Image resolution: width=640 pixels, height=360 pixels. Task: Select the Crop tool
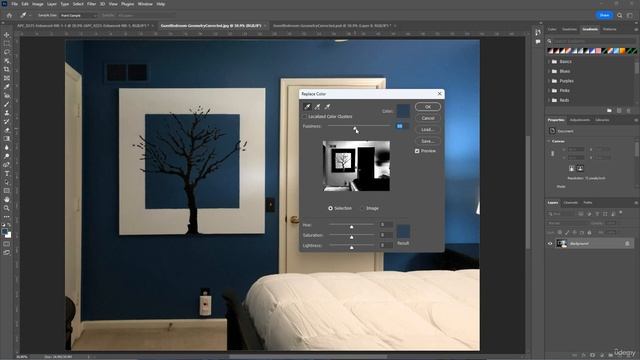coord(7,69)
